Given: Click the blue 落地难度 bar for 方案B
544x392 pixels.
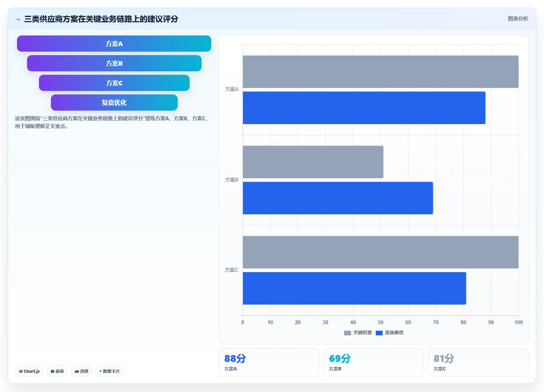Looking at the screenshot, I should (x=338, y=198).
